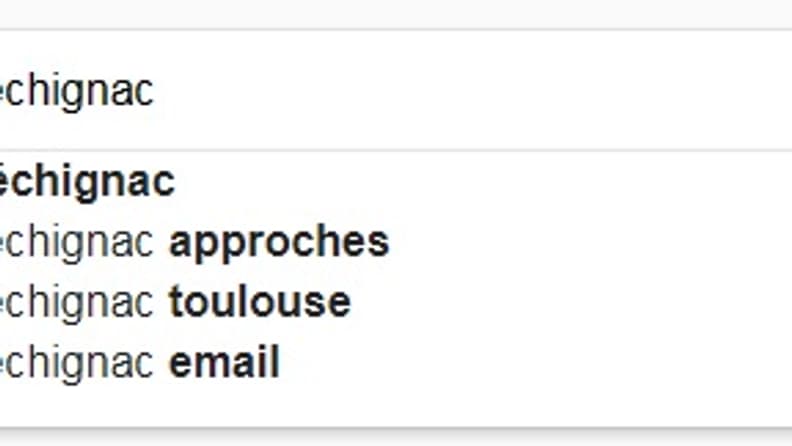Viewport: 792px width, 446px height.
Task: Click empty area of the search field
Action: click(x=470, y=90)
